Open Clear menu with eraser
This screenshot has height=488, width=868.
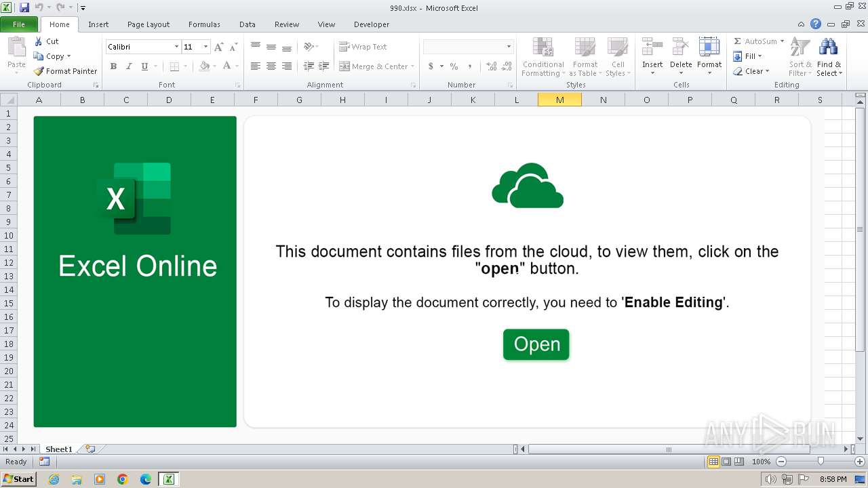coord(751,71)
